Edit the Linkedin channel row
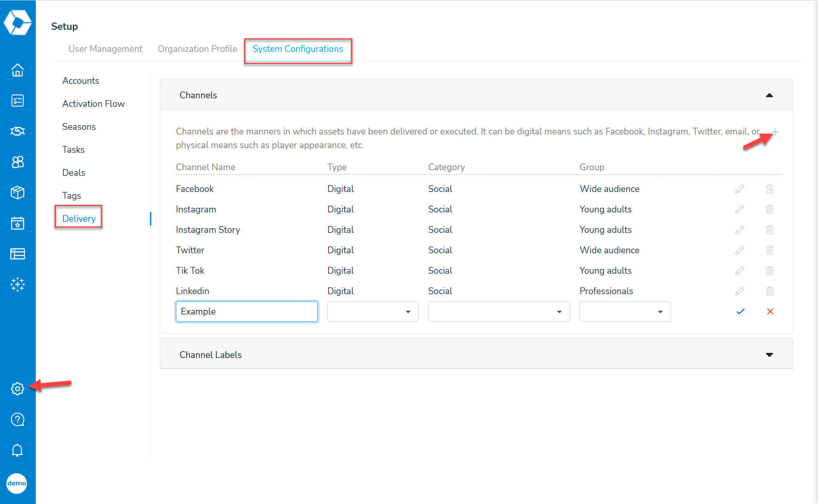The width and height of the screenshot is (818, 504). [740, 291]
